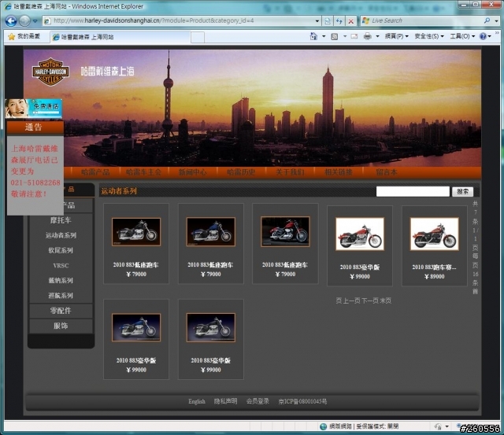Click the Print icon
Screen dimensions: 504x435
368,36
